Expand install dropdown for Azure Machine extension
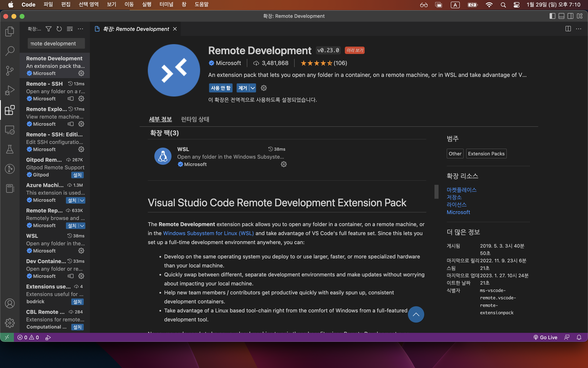588x368 pixels. [82, 200]
